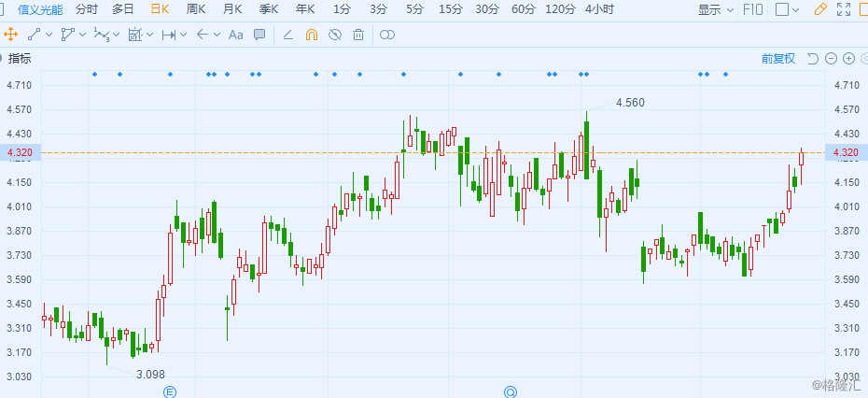Select the orange move/pan crosshair tool
Viewport: 868px width, 398px height.
tap(10, 35)
